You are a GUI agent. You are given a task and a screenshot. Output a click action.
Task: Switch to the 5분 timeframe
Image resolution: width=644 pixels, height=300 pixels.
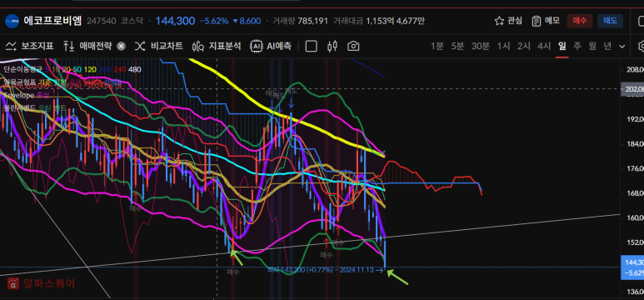457,46
